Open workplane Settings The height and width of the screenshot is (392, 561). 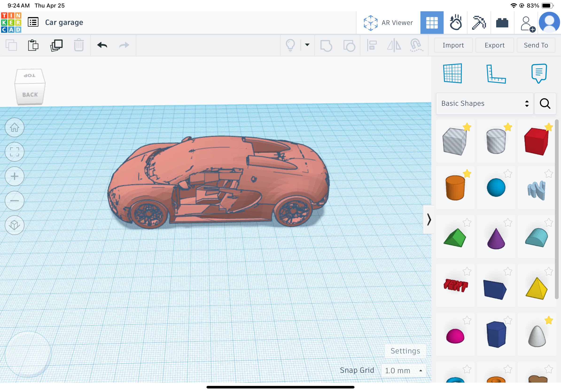[x=405, y=351]
